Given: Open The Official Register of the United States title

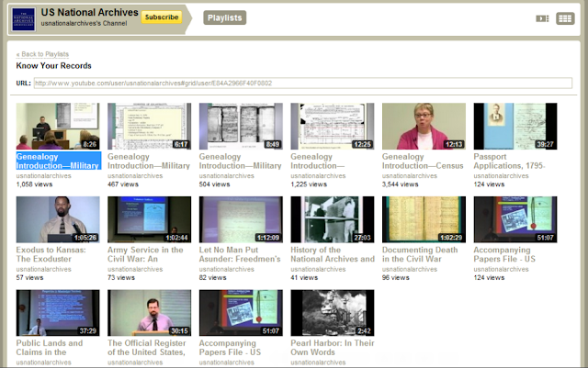Looking at the screenshot, I should coord(147,348).
